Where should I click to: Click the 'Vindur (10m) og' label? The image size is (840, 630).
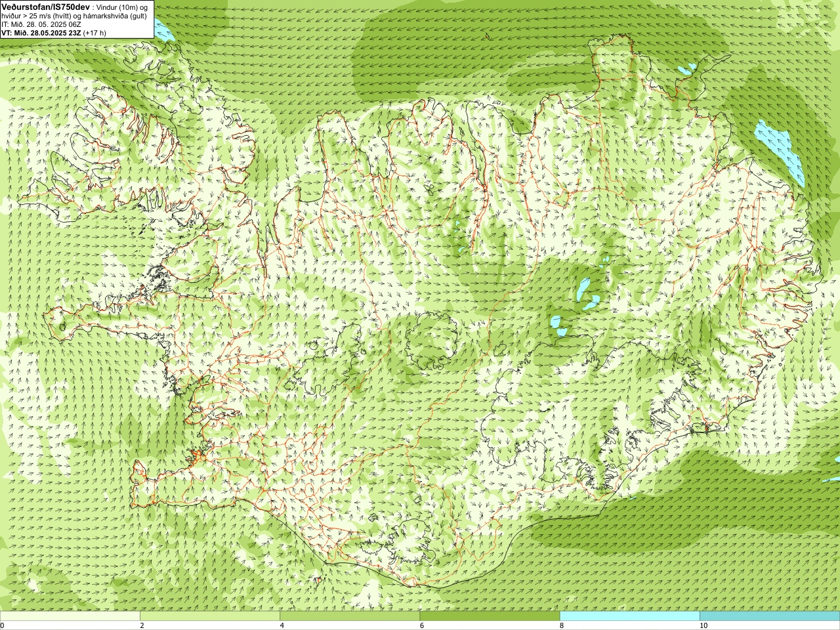tap(122, 7)
